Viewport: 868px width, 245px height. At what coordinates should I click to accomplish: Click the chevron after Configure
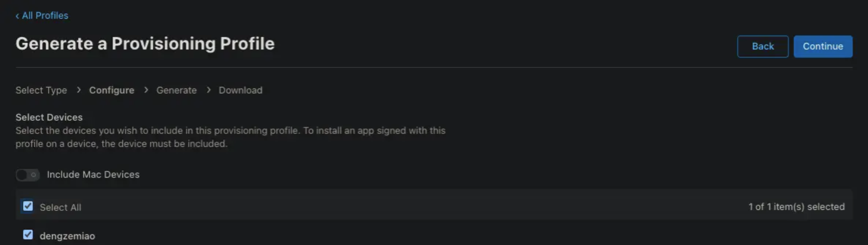146,90
